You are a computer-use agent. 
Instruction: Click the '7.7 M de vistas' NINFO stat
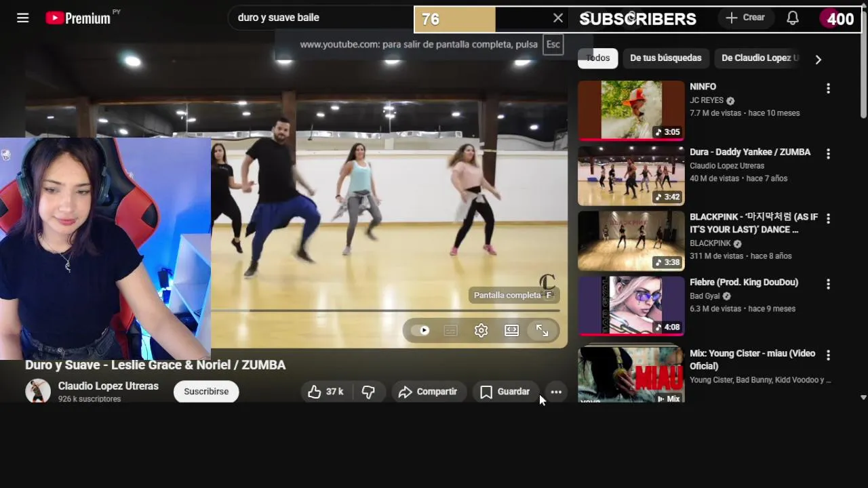(x=715, y=113)
